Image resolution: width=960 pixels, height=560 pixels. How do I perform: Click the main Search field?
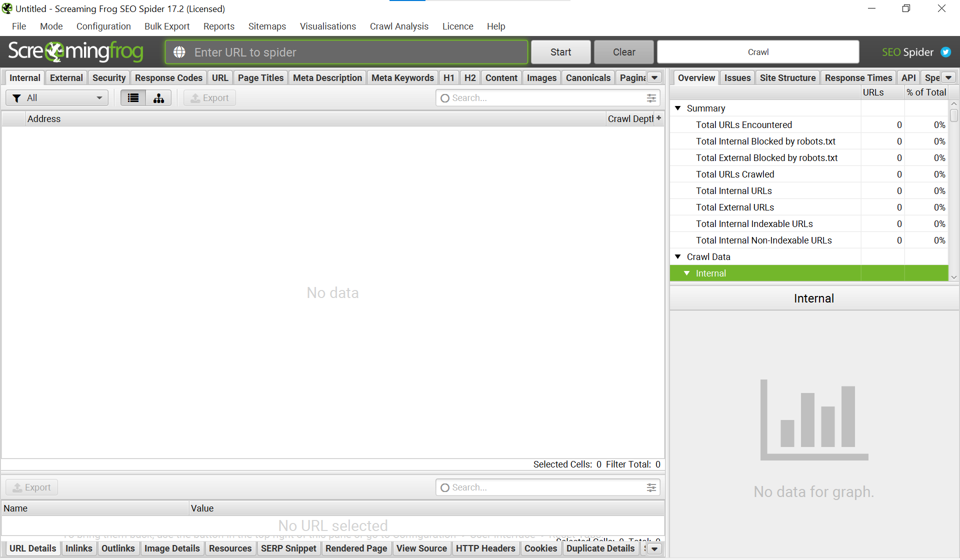pyautogui.click(x=547, y=98)
